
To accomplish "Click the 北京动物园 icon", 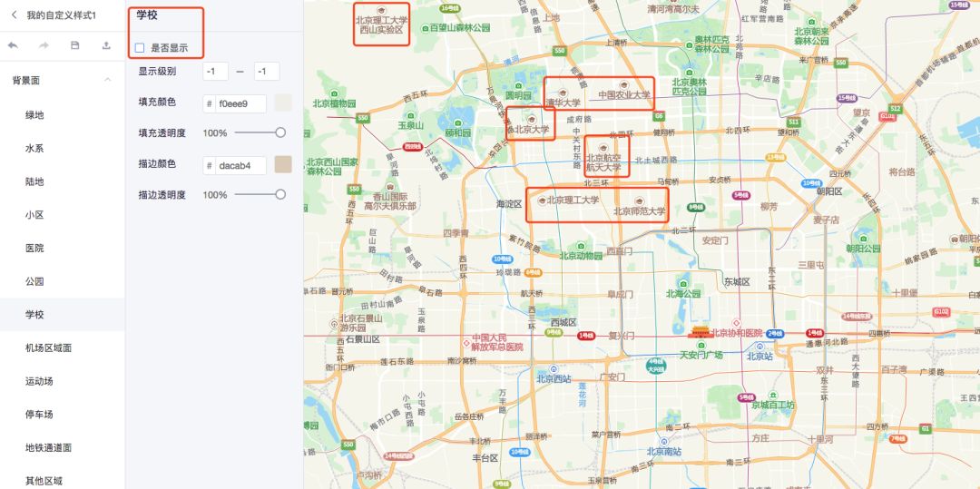I will coord(581,246).
